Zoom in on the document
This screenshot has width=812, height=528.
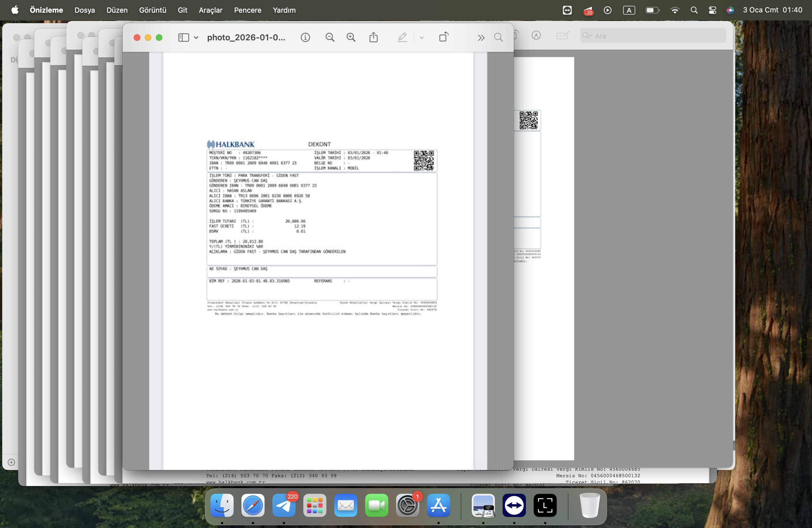[351, 38]
